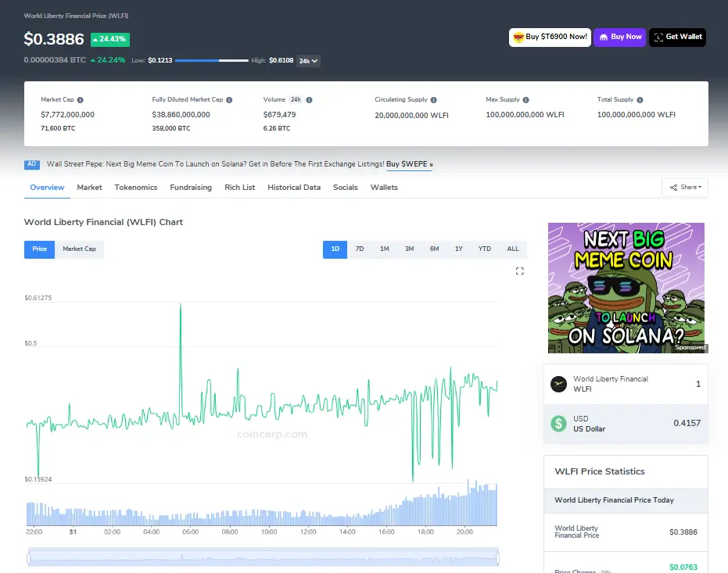Click the Max Supply info icon

pos(526,100)
